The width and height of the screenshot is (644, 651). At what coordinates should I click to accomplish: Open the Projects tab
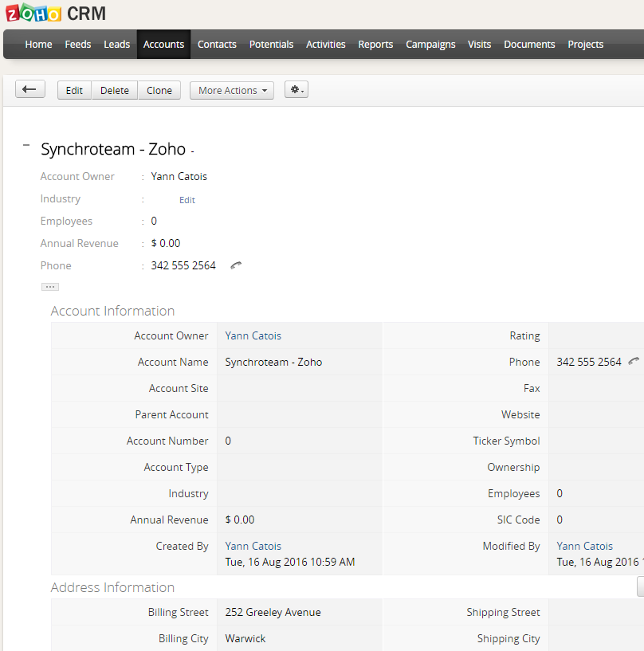coord(585,45)
